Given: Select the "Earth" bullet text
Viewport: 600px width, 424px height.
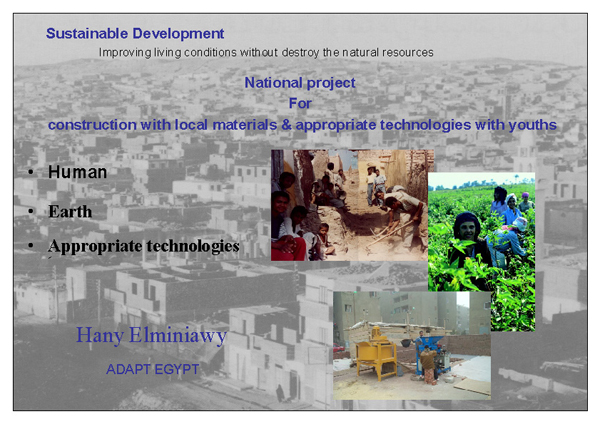Looking at the screenshot, I should [70, 211].
